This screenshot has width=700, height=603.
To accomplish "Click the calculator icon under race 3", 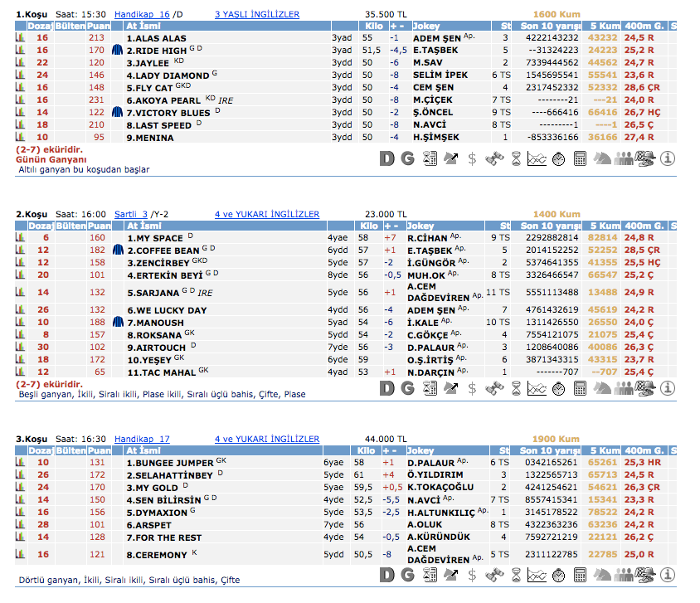I will 581,574.
